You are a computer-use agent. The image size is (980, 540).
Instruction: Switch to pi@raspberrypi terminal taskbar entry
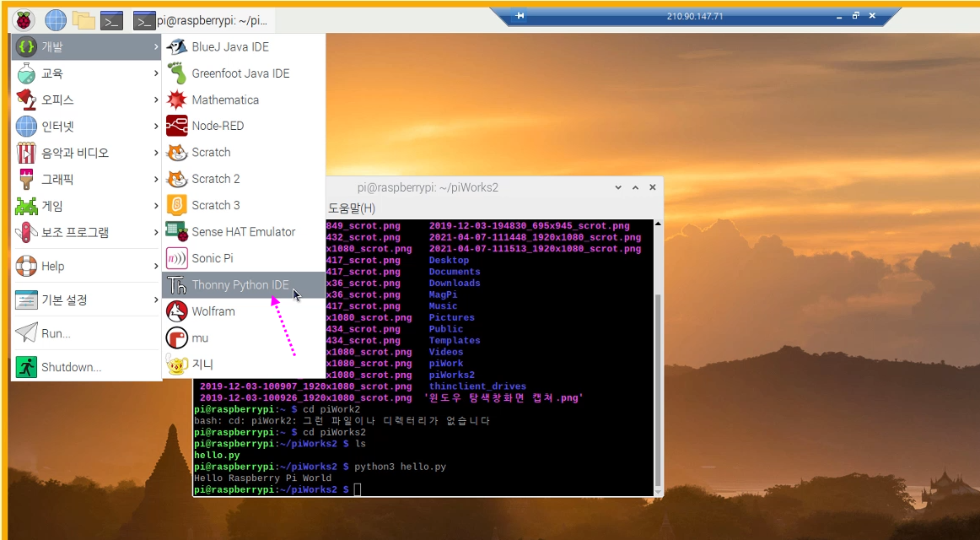(x=204, y=20)
